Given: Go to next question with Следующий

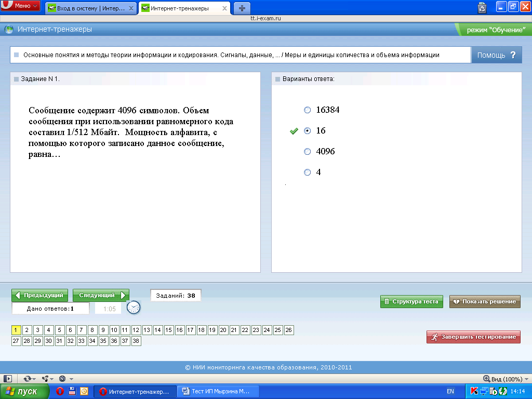Looking at the screenshot, I should pyautogui.click(x=101, y=295).
